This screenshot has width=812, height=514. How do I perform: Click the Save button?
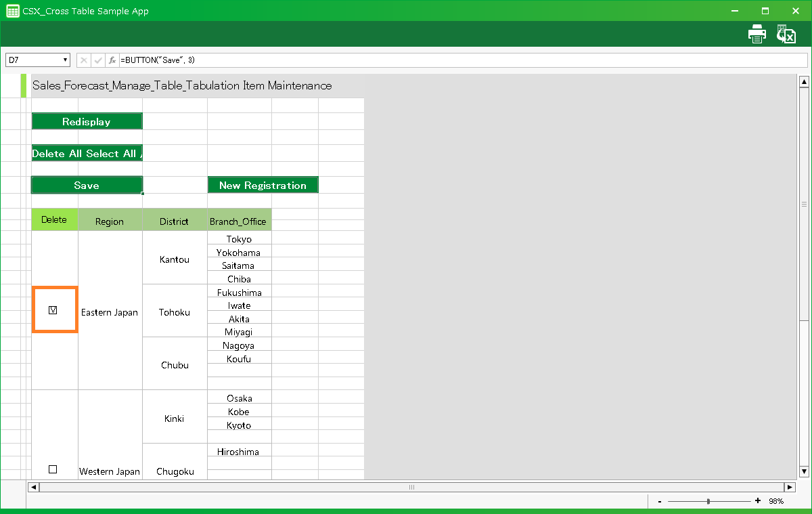87,186
